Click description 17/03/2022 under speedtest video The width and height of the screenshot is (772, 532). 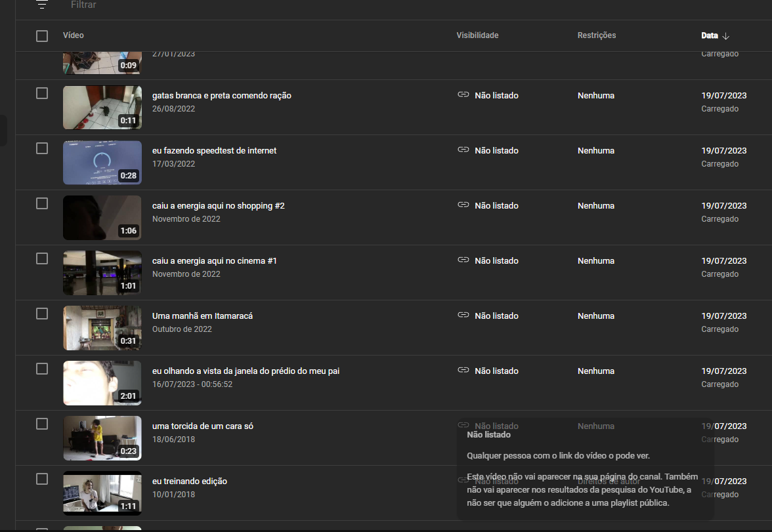[173, 164]
